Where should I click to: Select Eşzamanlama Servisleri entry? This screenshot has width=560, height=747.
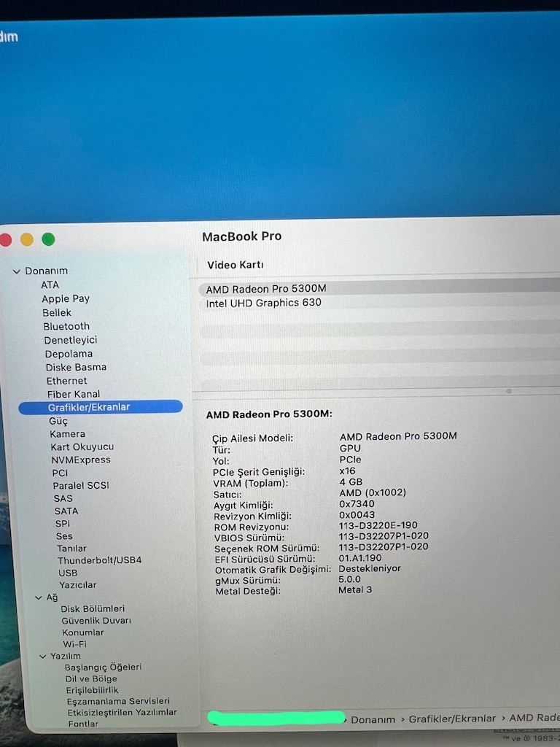click(x=119, y=701)
